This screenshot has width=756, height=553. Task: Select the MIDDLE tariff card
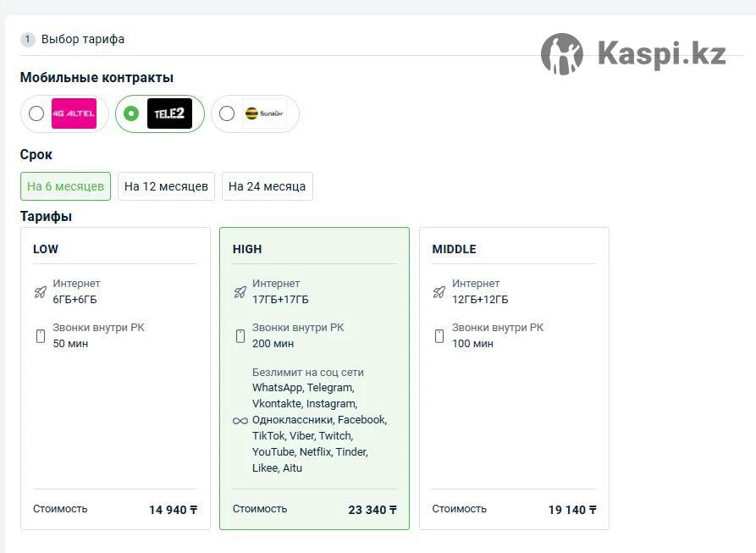[x=515, y=379]
